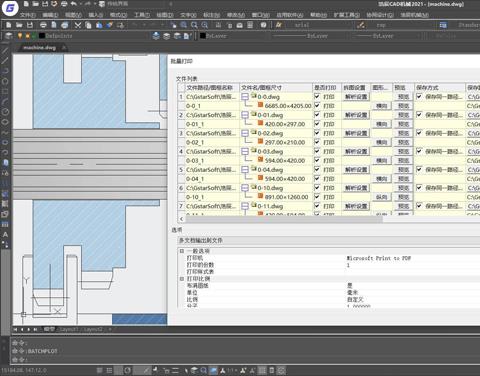
Task: Switch to the Layout1 tab
Action: pos(69,329)
